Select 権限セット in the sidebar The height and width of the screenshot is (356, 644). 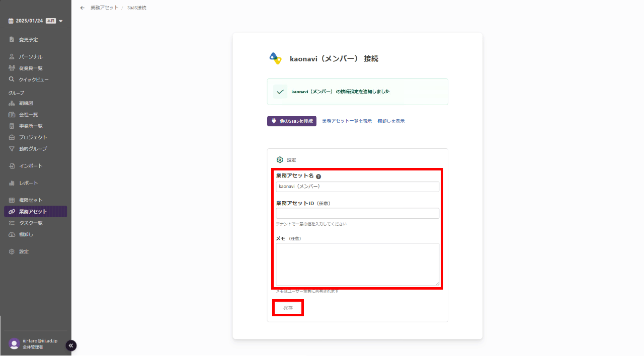[x=30, y=200]
